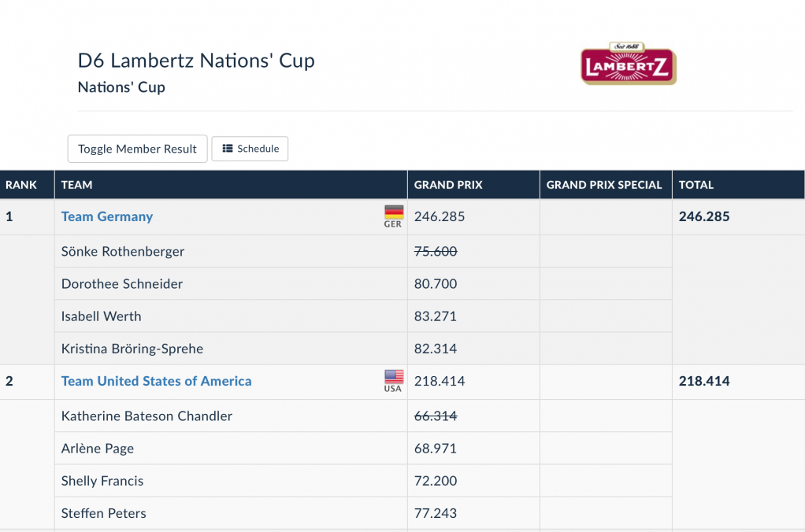Select Arlène Page rider name

98,449
